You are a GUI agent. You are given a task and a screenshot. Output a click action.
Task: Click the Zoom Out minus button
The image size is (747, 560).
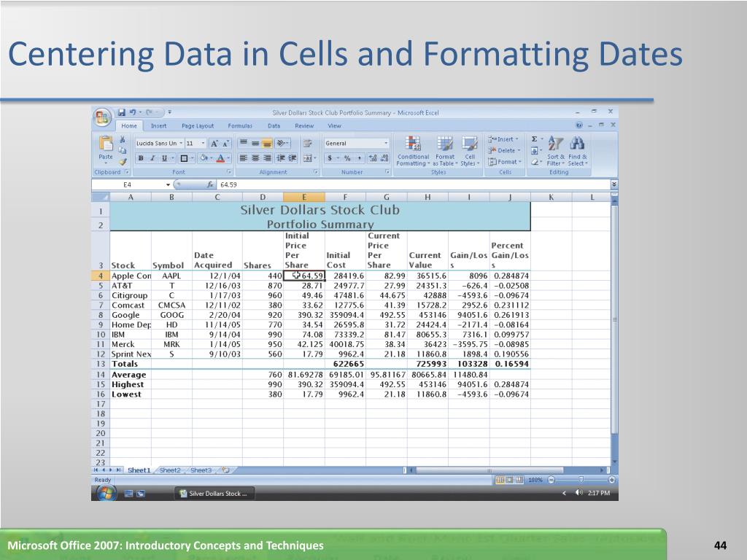[x=551, y=480]
